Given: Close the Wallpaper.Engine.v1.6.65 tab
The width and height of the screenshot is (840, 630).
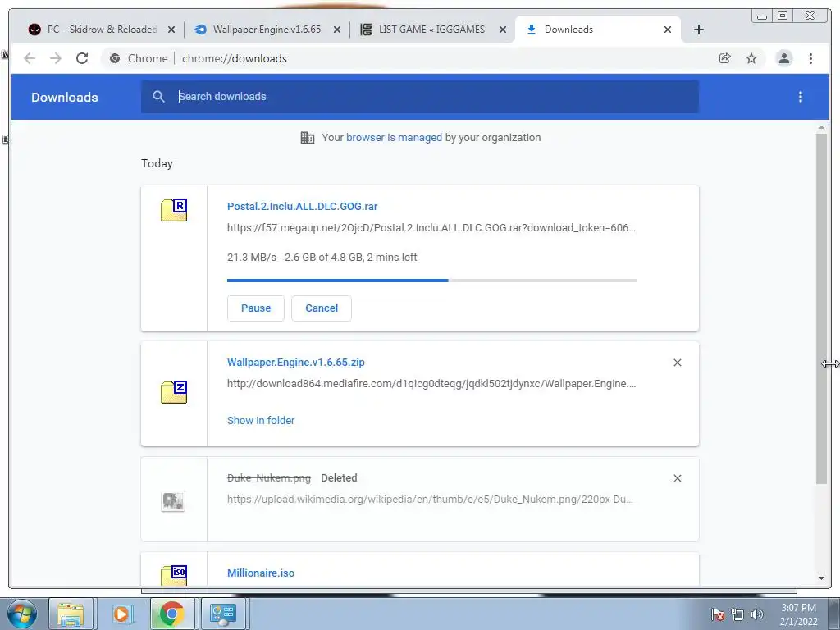Looking at the screenshot, I should tap(337, 30).
